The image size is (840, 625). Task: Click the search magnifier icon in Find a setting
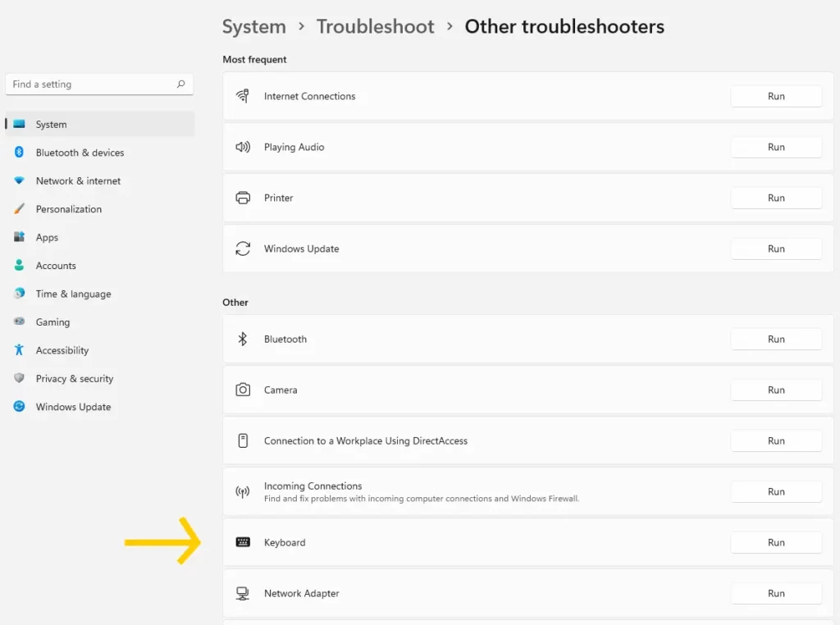pos(181,84)
